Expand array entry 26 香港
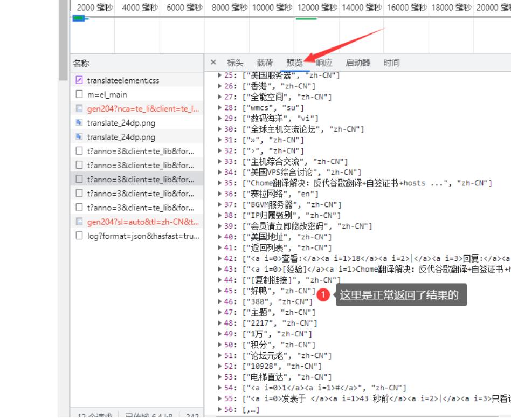This screenshot has width=511, height=420. pyautogui.click(x=219, y=86)
